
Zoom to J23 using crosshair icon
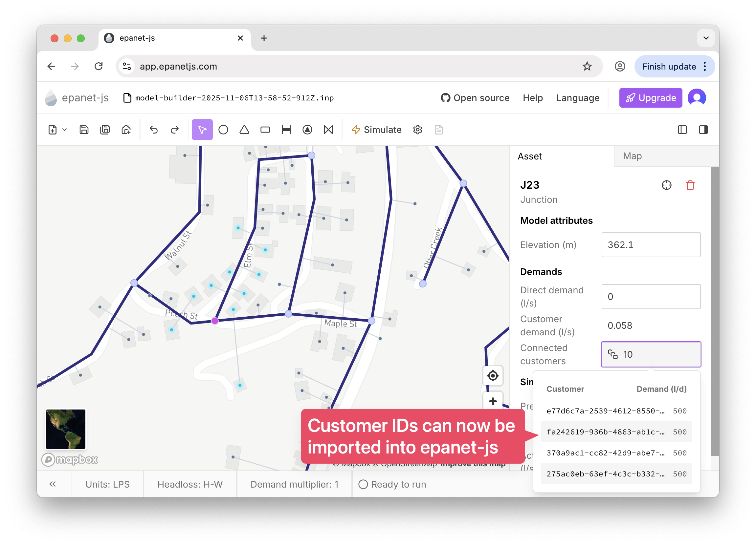coord(666,185)
